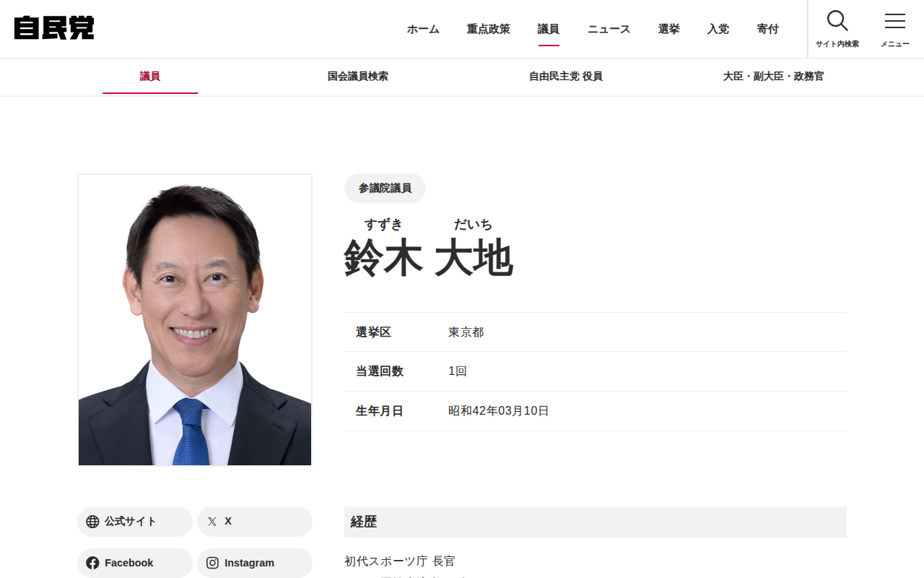924x578 pixels.
Task: Click the Instagram logo icon
Action: pos(212,563)
